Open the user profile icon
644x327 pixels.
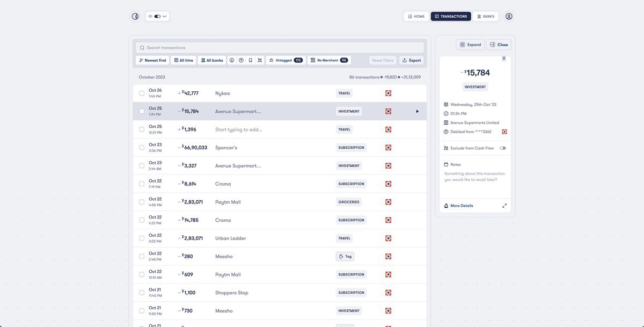coord(509,17)
